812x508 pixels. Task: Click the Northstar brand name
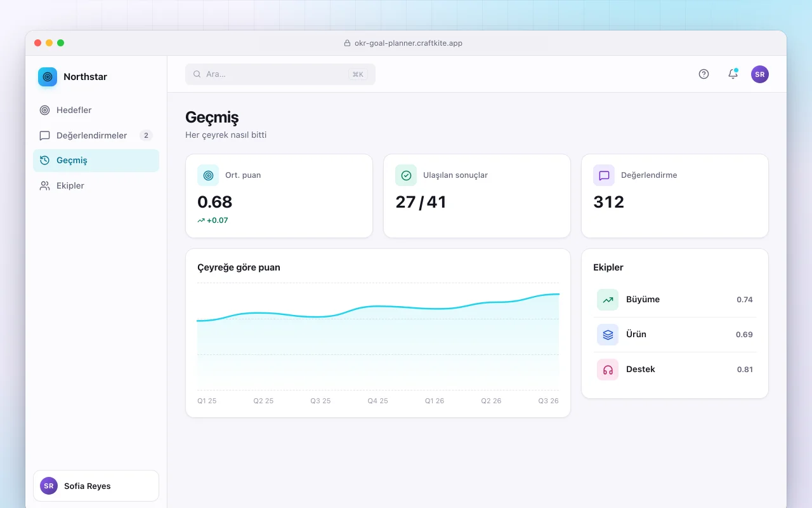click(85, 77)
